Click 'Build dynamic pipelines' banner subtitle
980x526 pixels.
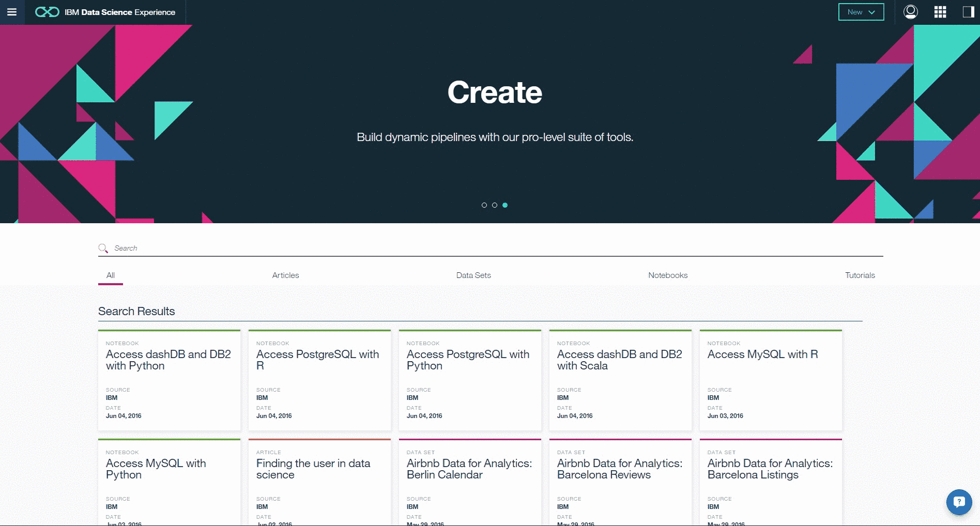tap(495, 137)
